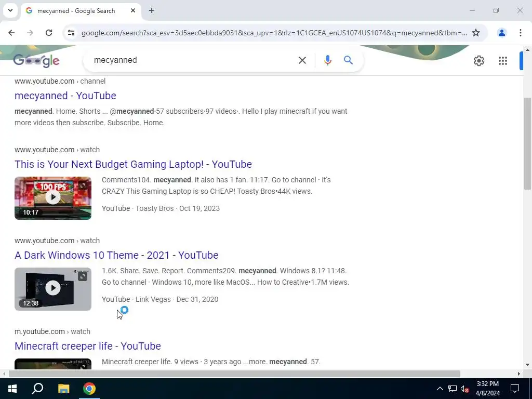
Task: Open A Dark Windows 10 Theme - 2021 link
Action: [x=116, y=255]
